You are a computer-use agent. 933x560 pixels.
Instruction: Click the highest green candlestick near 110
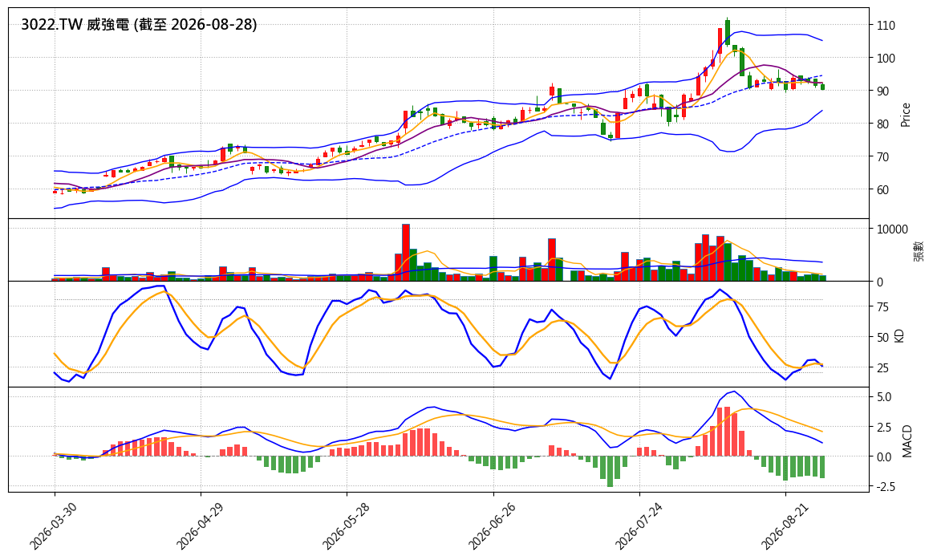click(727, 33)
